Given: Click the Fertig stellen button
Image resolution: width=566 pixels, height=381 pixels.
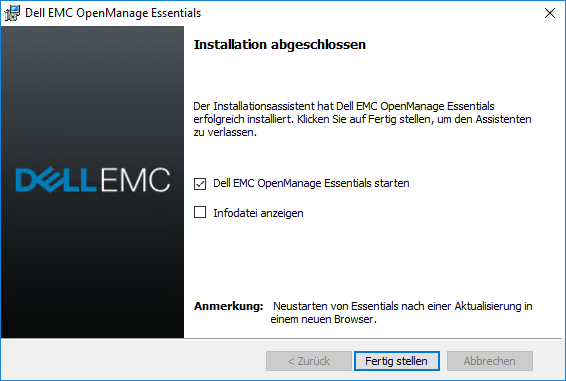Looking at the screenshot, I should (x=397, y=361).
